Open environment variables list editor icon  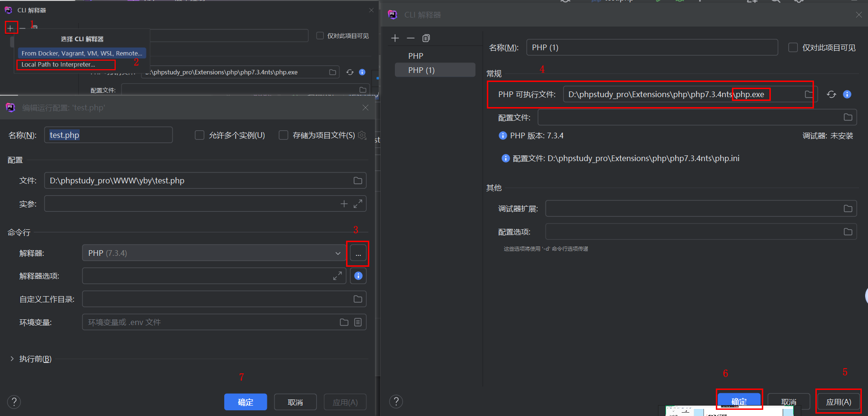(x=358, y=322)
